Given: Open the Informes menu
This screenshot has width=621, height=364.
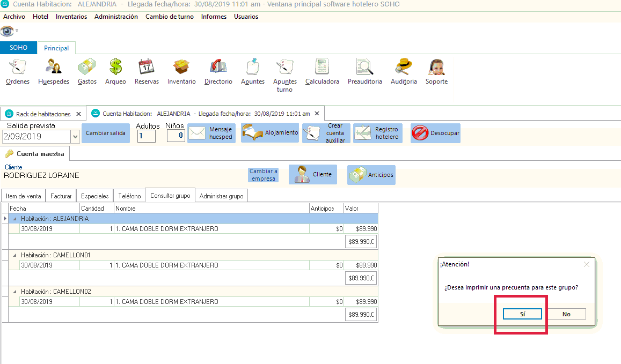Looking at the screenshot, I should [x=214, y=17].
